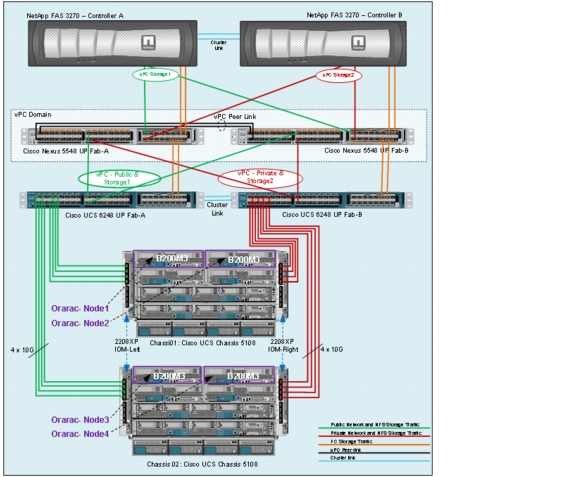The image size is (578, 477).
Task: Click the Cisco UCS 6248 UP Fab-B device image
Action: 321,200
